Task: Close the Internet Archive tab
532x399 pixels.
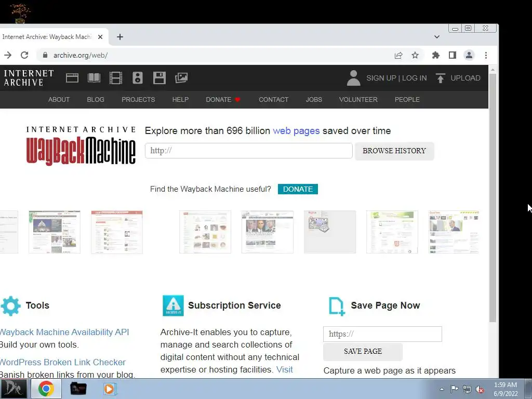Action: tap(100, 37)
